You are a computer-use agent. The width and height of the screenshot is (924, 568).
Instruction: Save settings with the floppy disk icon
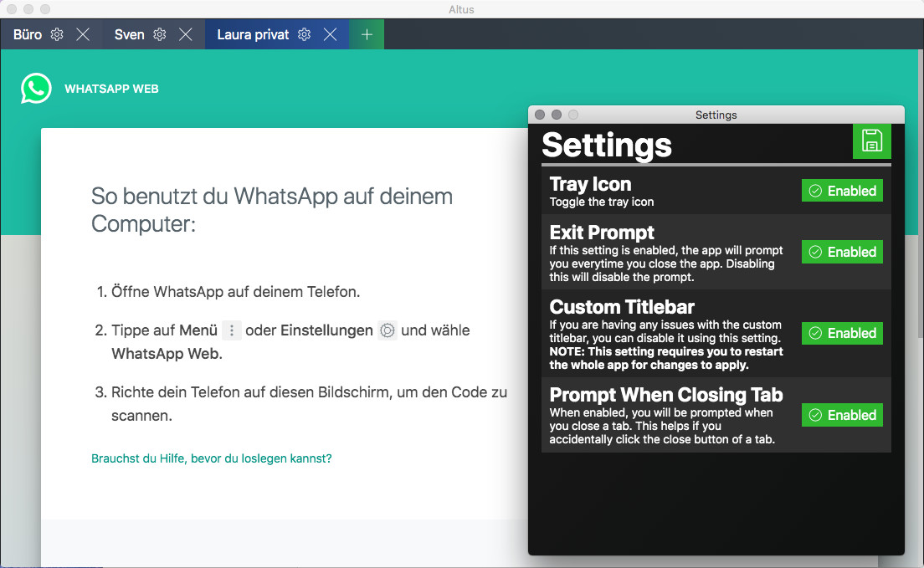(x=871, y=141)
